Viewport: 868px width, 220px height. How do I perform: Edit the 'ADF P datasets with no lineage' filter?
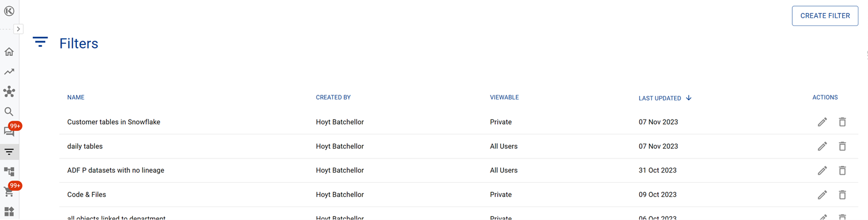(822, 170)
